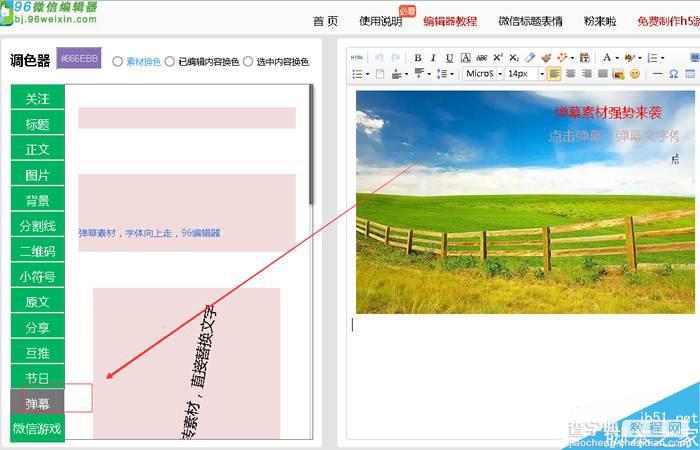Open the 使用说明 navigation link
Screen dimensions: 700x450
pos(381,21)
